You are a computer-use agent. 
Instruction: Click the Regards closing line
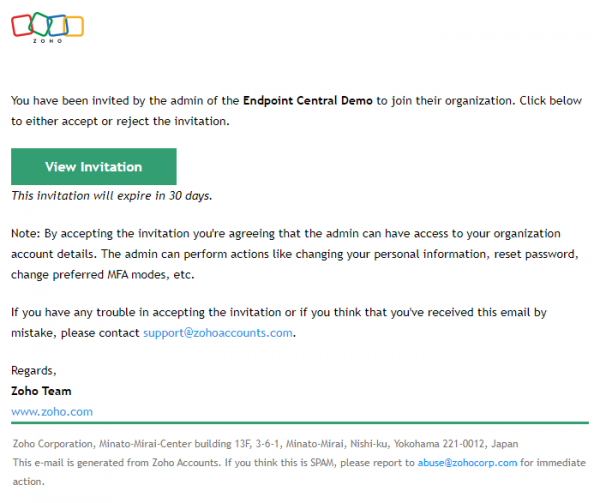(x=33, y=371)
